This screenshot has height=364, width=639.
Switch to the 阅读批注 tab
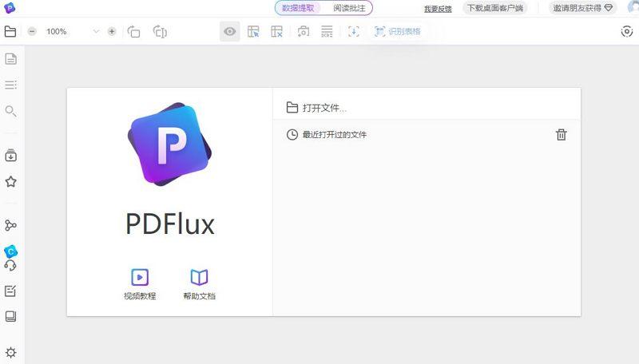tap(349, 8)
